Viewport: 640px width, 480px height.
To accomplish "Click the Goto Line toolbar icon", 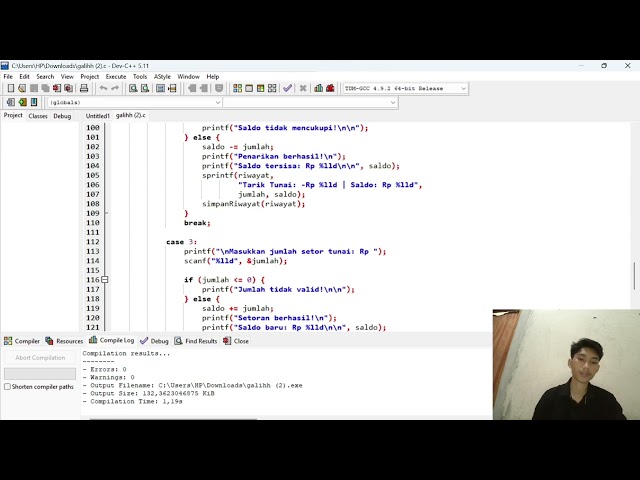I will pyautogui.click(x=172, y=88).
